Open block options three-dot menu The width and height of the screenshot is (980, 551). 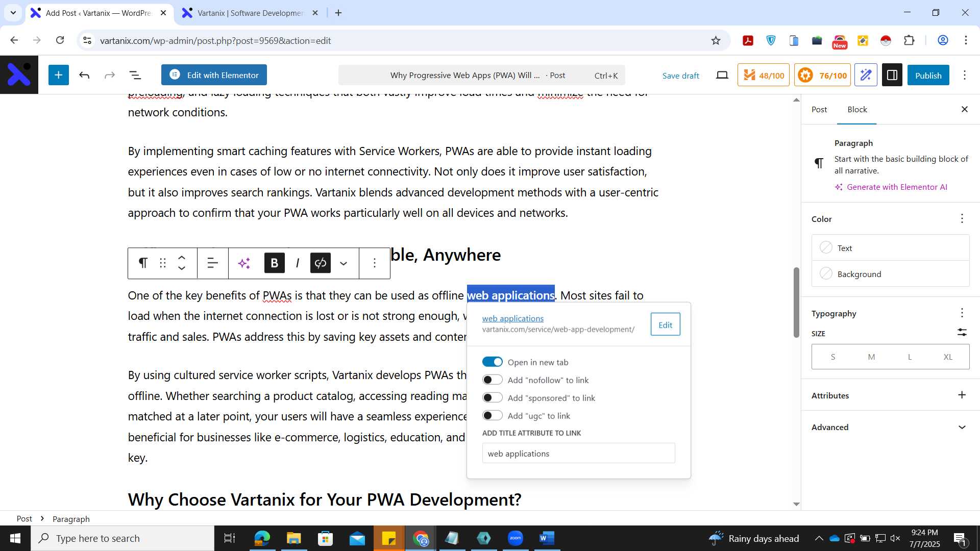375,263
